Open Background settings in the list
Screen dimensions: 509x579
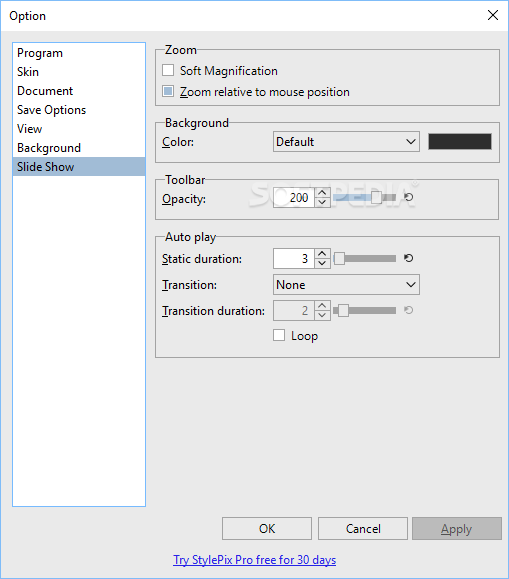click(x=79, y=148)
